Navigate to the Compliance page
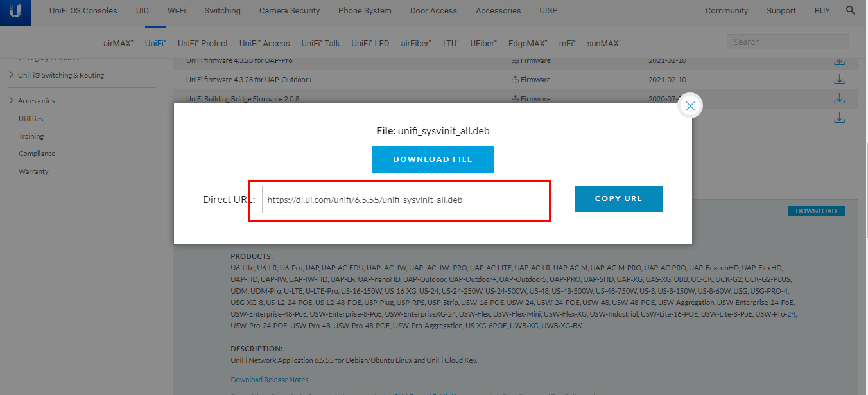The height and width of the screenshot is (395, 868). click(37, 153)
